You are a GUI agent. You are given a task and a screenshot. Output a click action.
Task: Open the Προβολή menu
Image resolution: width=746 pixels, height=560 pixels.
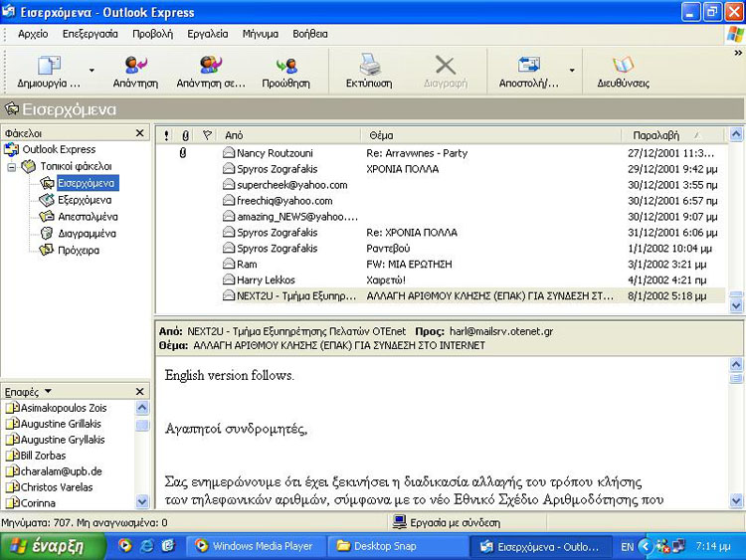152,34
